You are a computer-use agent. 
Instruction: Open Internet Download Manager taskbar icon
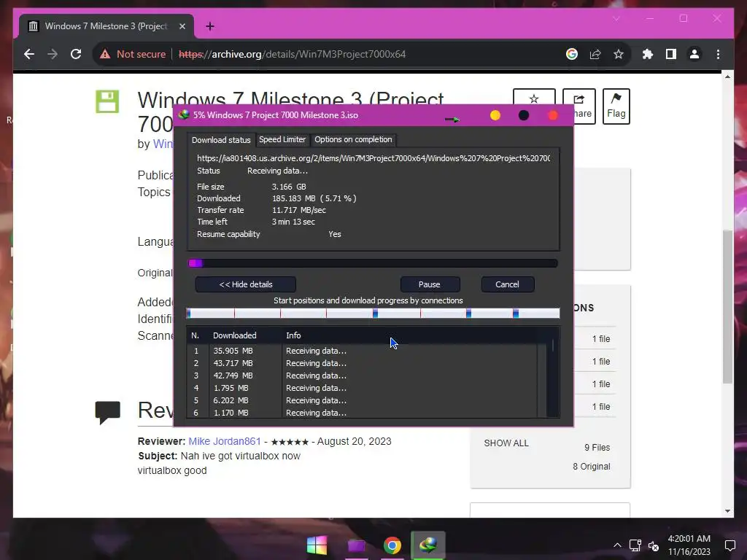tap(427, 545)
